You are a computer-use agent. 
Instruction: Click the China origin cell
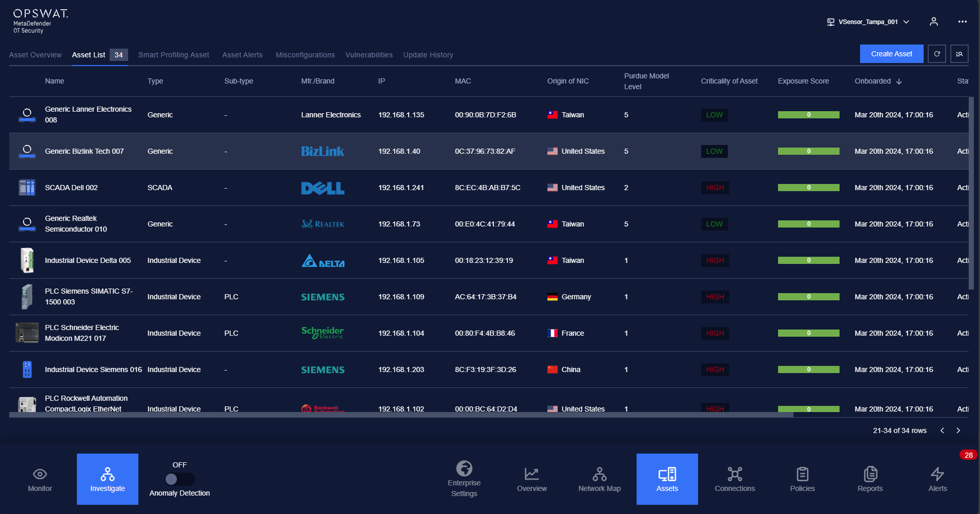(x=564, y=369)
